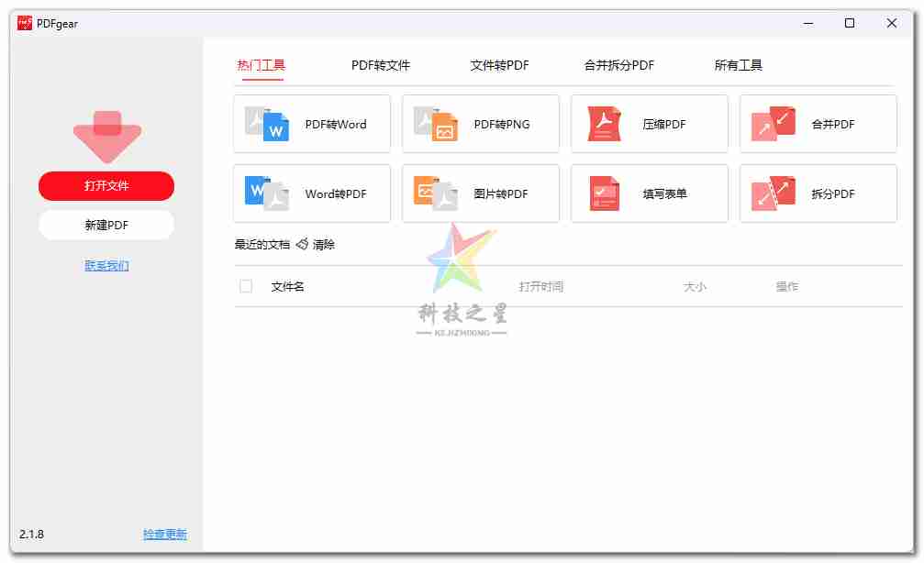Click the 打开文件 button

[x=106, y=186]
